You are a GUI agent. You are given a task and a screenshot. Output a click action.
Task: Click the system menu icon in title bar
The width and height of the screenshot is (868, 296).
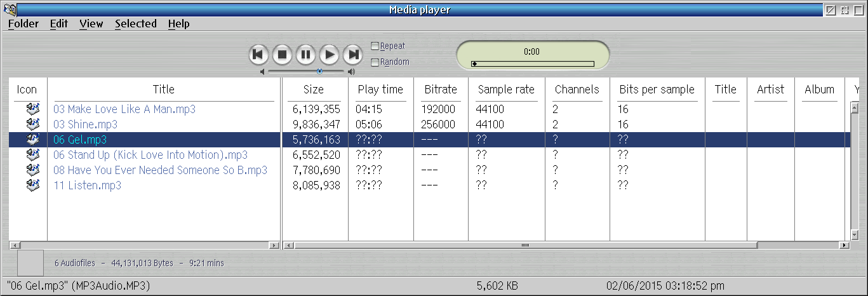[9, 10]
